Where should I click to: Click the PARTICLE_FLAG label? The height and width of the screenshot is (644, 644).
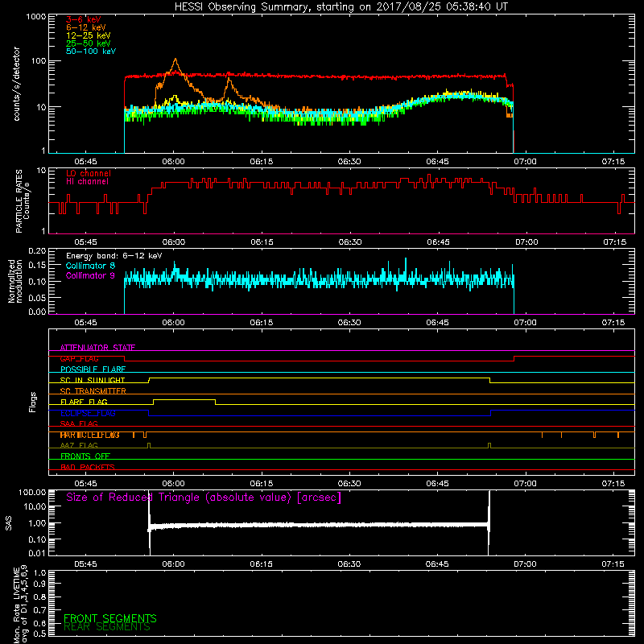[89, 435]
